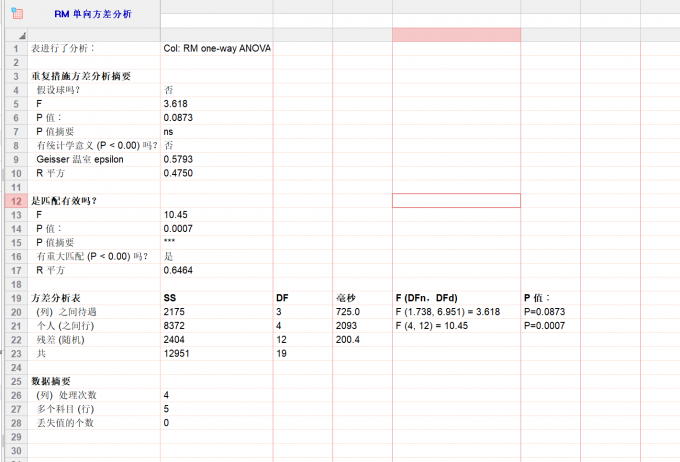The image size is (680, 462).
Task: Click '有统计学意义 (P < 0.00) 吗?' label
Action: 97,146
